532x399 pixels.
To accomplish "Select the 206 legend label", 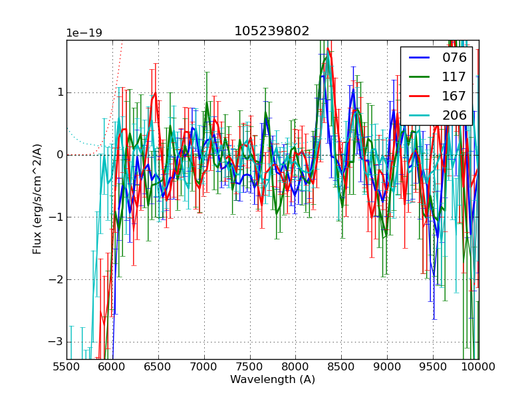I will (x=454, y=115).
